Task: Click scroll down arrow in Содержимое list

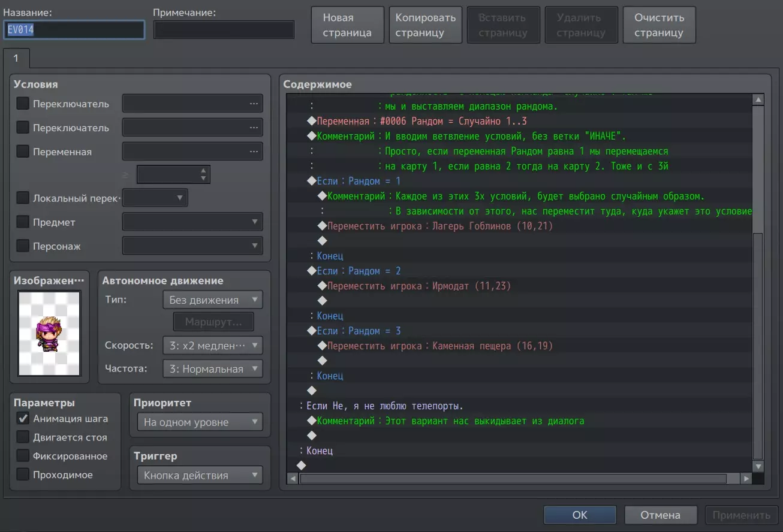Action: [x=758, y=466]
